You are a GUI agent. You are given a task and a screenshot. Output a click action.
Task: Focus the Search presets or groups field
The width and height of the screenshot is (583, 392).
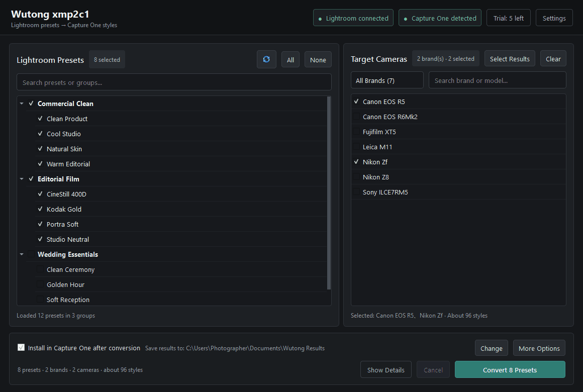point(174,82)
